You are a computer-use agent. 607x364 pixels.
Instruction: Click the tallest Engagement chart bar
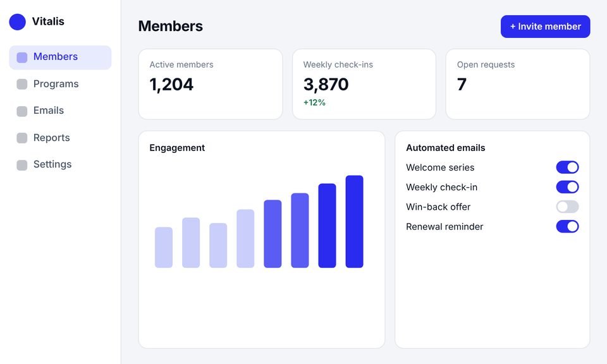354,222
